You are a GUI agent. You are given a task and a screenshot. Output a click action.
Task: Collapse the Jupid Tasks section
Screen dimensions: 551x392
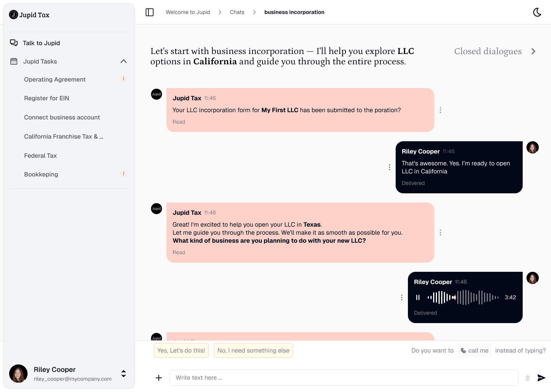tap(124, 61)
